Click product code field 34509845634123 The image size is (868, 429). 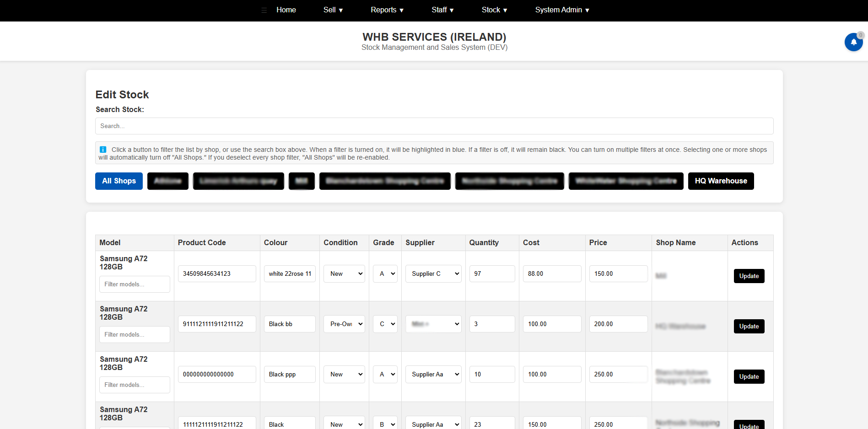[x=217, y=273]
